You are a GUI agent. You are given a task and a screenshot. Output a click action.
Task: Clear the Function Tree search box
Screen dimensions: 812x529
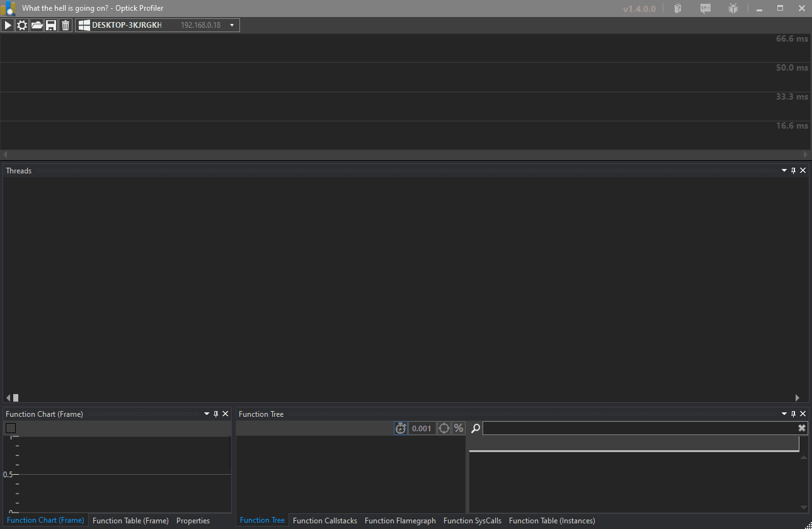[x=801, y=428]
